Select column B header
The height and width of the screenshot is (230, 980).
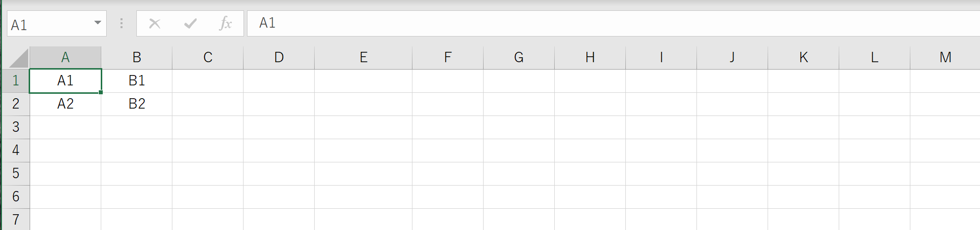137,58
